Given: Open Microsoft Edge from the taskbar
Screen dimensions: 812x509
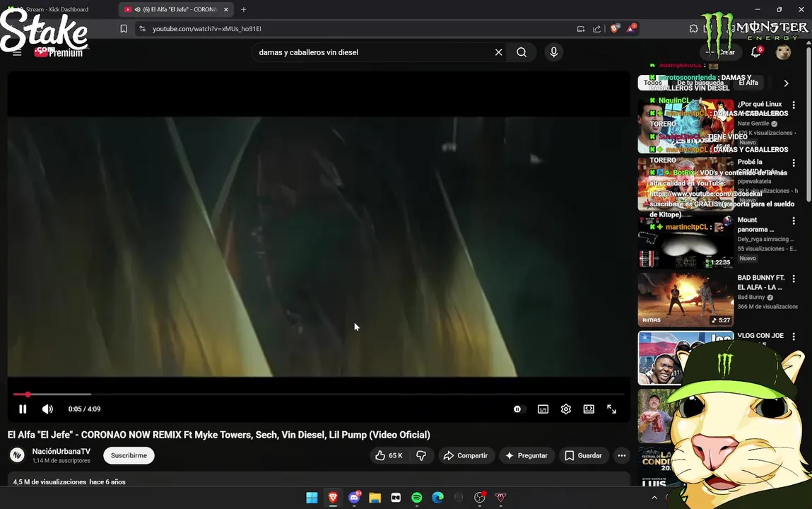Looking at the screenshot, I should (x=437, y=498).
